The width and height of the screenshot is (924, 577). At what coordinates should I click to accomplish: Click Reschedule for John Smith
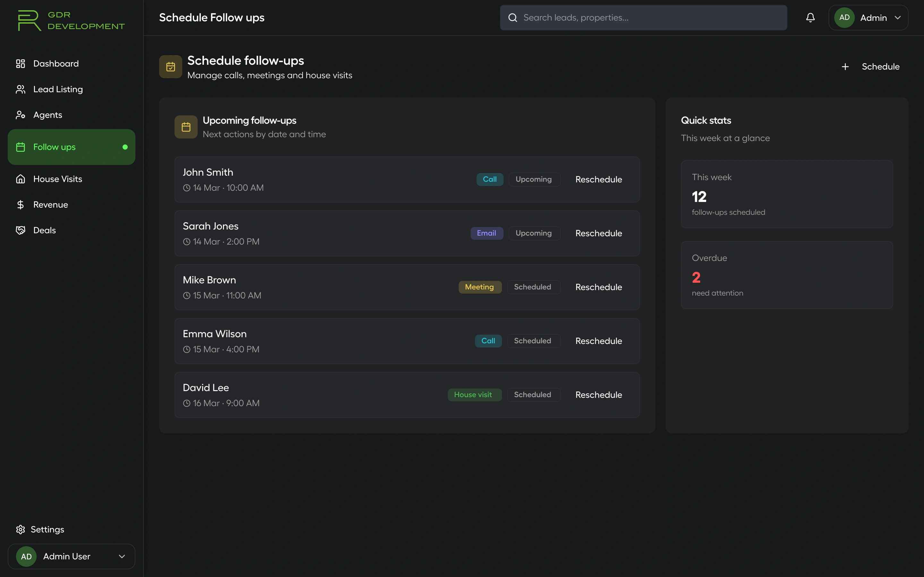598,180
